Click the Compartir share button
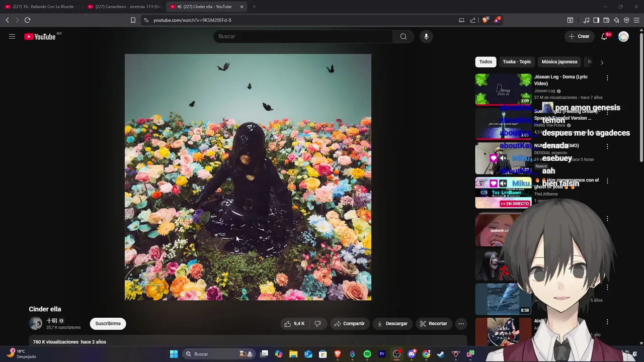The image size is (644, 362). [x=349, y=324]
